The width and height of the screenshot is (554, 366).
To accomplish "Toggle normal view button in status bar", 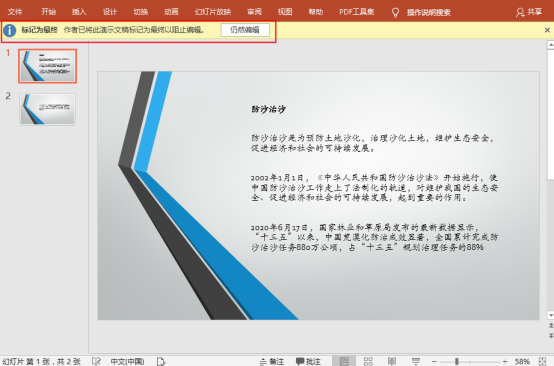I will (x=344, y=361).
